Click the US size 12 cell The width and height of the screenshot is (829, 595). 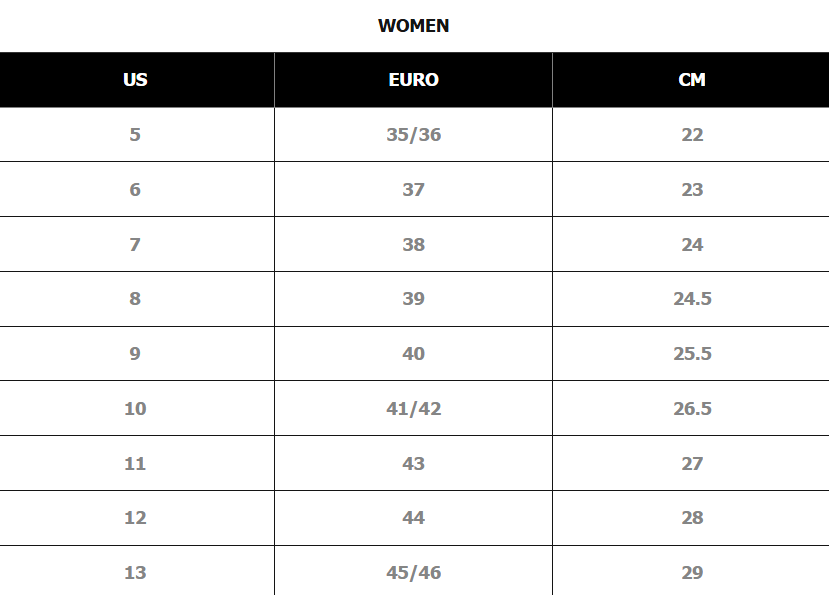click(137, 518)
